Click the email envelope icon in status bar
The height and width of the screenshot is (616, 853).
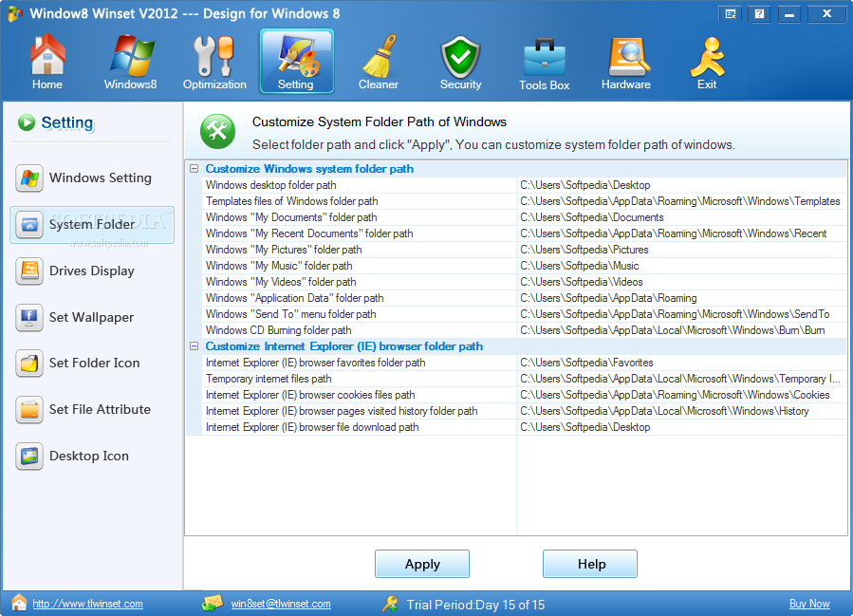click(x=213, y=603)
